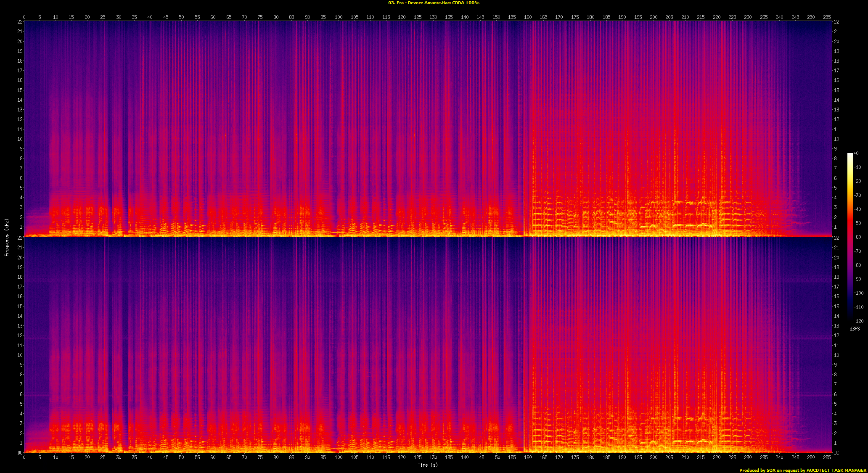Click the 255 second tick on bottom time axis
This screenshot has height=473, width=868.
click(827, 457)
